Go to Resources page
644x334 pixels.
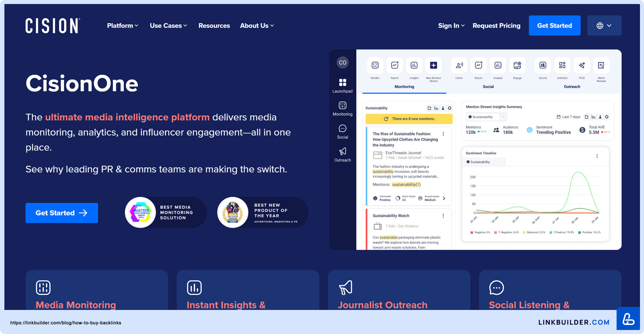(214, 26)
